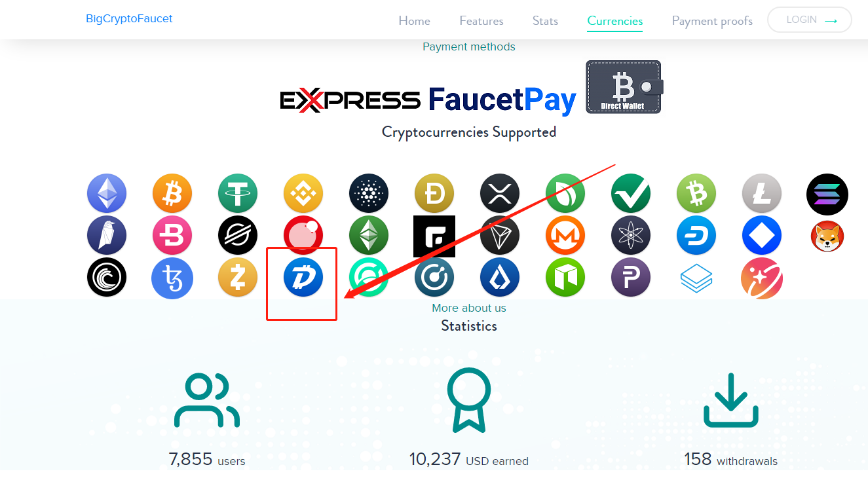Select the Solana gradient icon

[827, 195]
